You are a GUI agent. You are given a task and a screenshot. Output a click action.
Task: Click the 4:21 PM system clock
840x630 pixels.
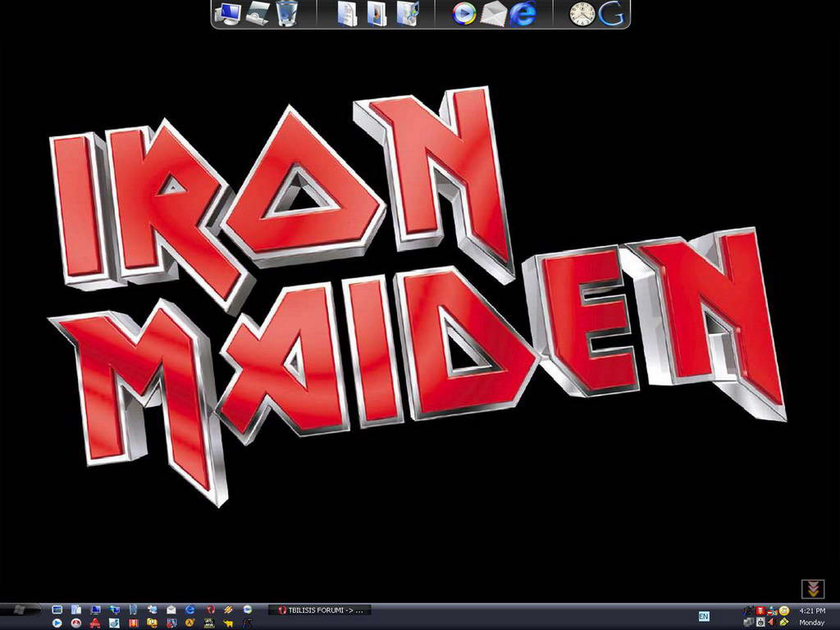[x=812, y=610]
